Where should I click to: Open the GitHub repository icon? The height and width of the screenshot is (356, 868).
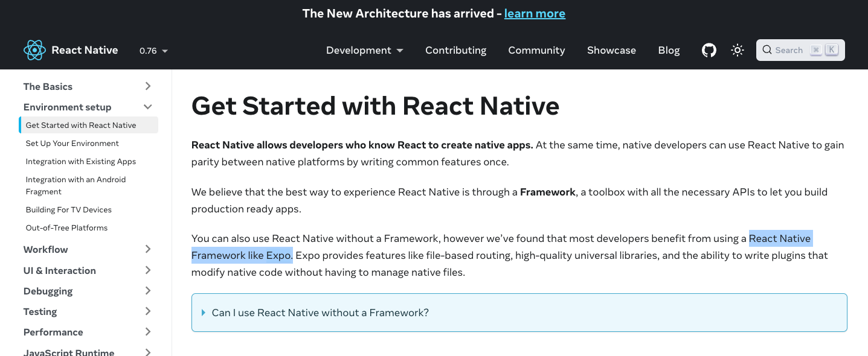[x=709, y=50]
